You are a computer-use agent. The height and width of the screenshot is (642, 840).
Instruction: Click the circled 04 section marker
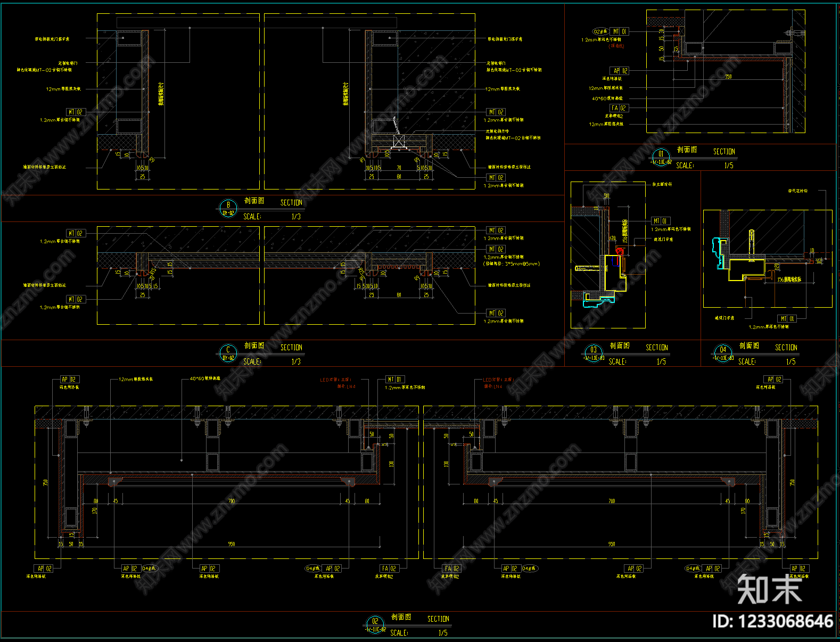pos(723,353)
